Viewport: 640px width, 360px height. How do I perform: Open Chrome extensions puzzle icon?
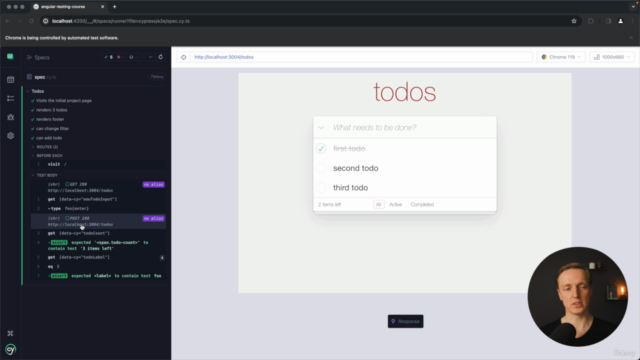click(591, 21)
